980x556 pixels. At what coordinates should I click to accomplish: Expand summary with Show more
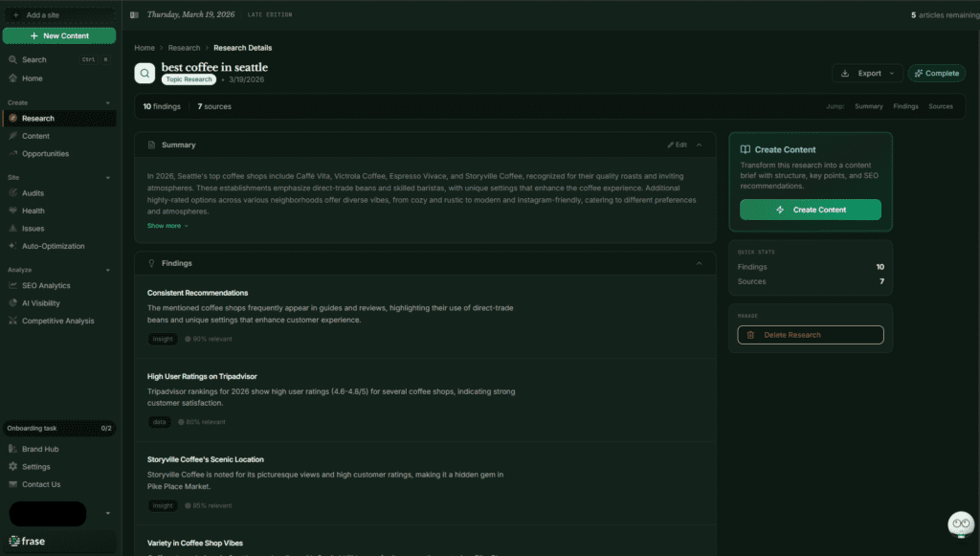click(167, 226)
